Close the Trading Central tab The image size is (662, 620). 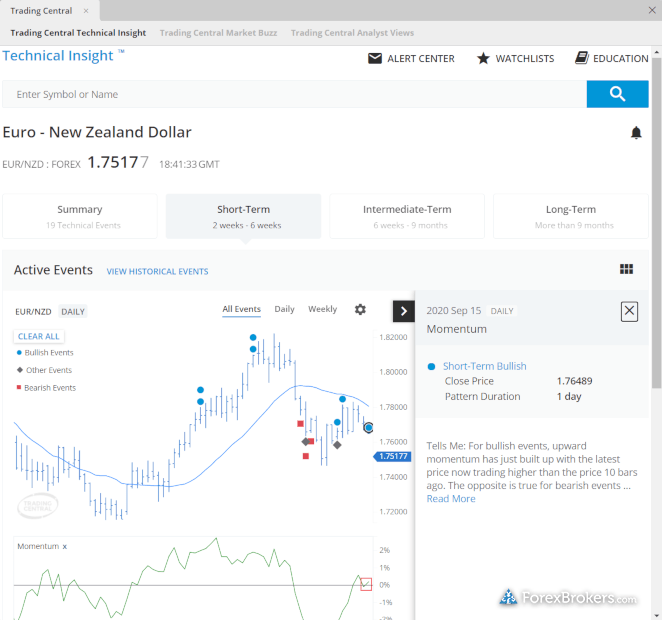(86, 11)
